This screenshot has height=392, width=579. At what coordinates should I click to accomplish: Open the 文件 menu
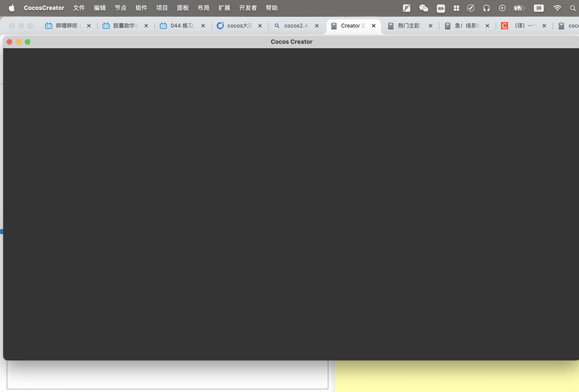79,8
